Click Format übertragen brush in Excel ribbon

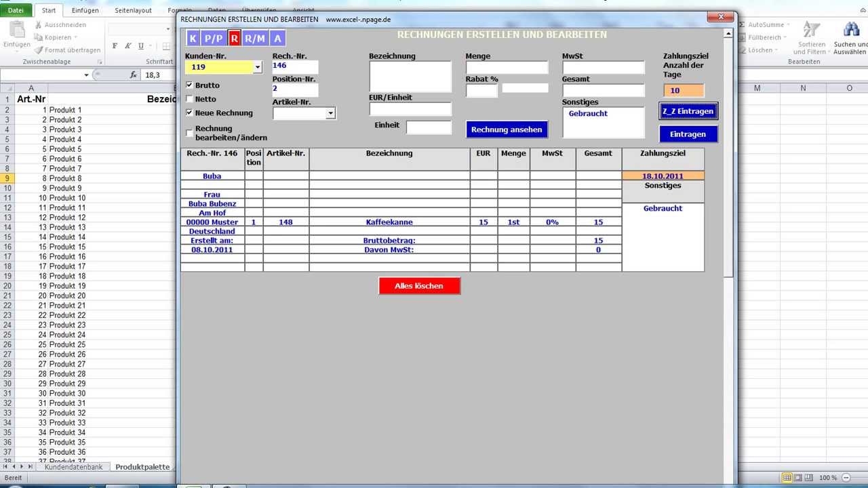(x=39, y=49)
